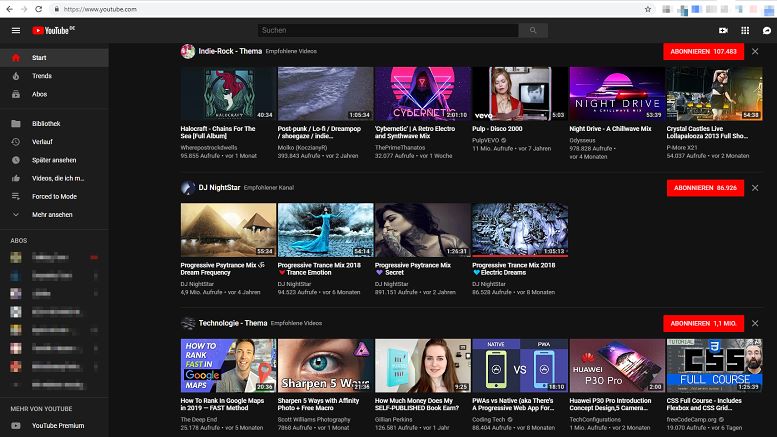Click the Später ansehen clock icon

click(16, 160)
